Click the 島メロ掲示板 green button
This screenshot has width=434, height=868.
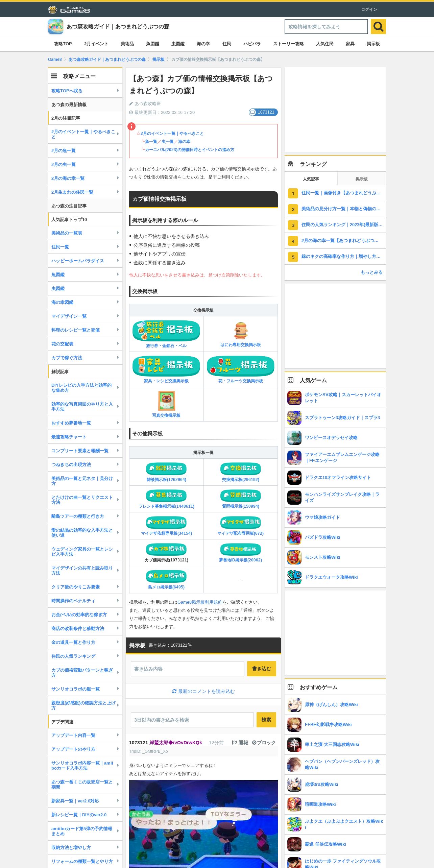166,576
